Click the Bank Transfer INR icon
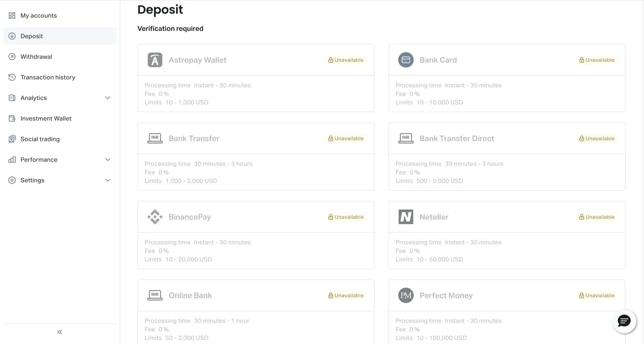This screenshot has height=344, width=644. click(x=155, y=138)
